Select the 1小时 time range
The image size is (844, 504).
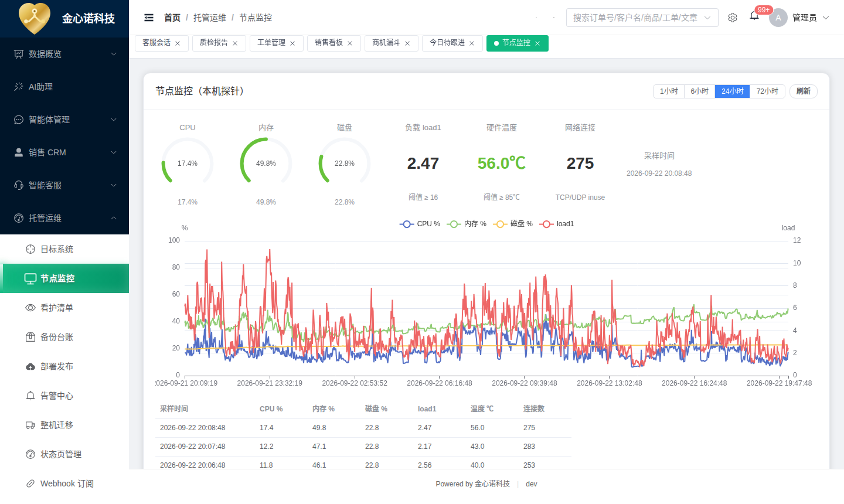click(669, 91)
